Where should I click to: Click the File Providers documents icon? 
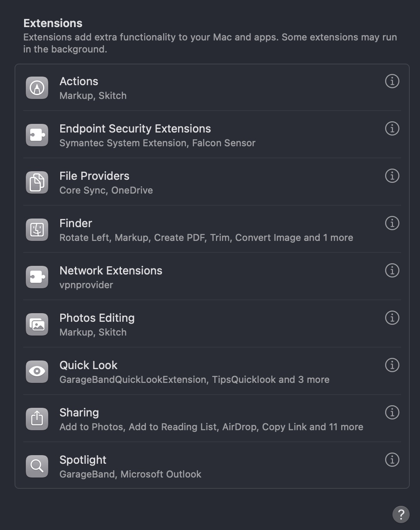(x=37, y=182)
